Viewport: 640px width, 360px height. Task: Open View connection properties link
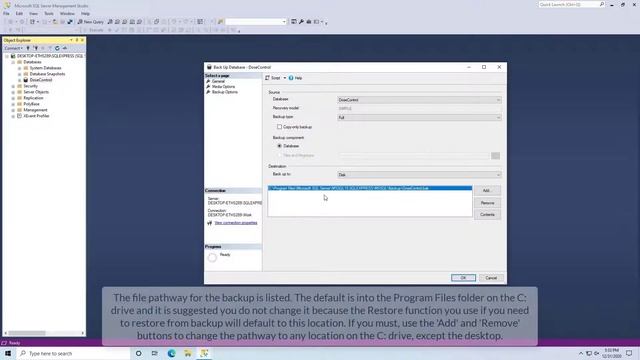pyautogui.click(x=236, y=223)
